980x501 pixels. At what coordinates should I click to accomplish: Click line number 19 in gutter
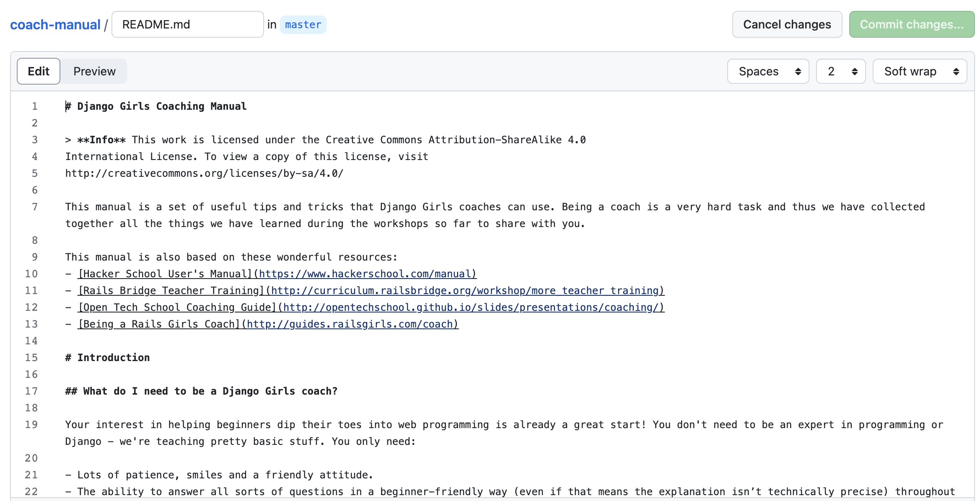[31, 425]
